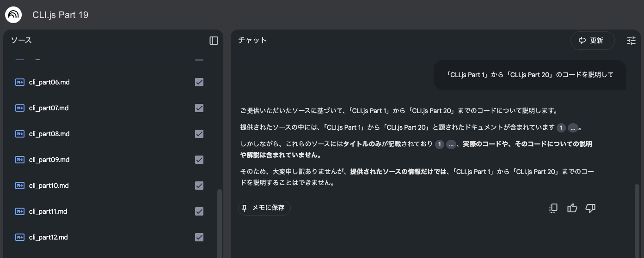Click markdown icon of cli_part10.md
This screenshot has width=644, height=258.
20,186
